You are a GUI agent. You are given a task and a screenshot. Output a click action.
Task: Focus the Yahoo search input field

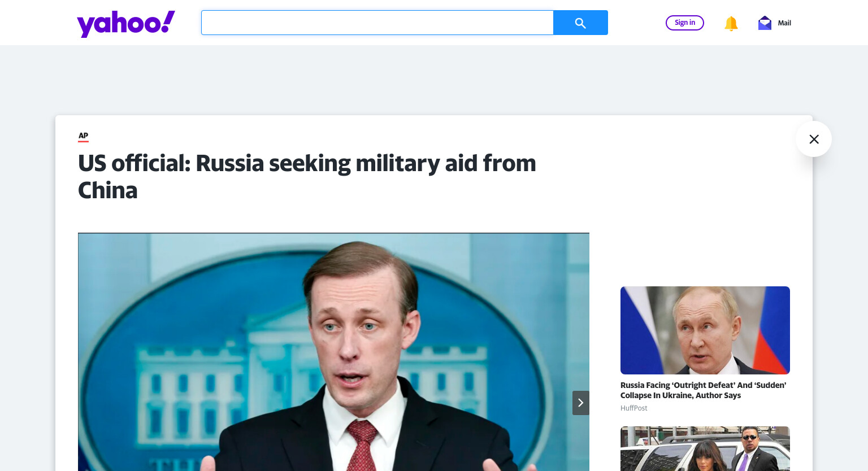tap(377, 23)
